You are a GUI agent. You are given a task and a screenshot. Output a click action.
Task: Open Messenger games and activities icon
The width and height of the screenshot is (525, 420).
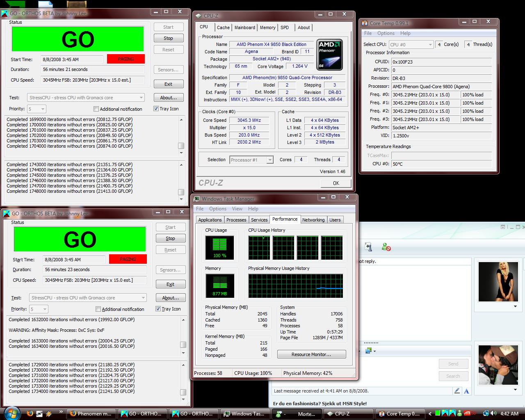[x=368, y=247]
